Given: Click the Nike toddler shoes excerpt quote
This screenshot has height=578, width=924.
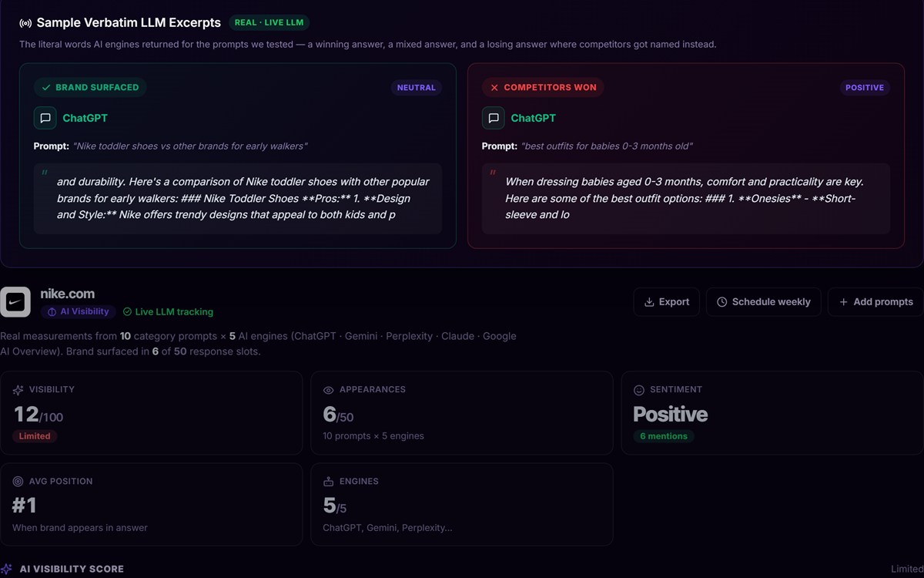Looking at the screenshot, I should point(238,198).
